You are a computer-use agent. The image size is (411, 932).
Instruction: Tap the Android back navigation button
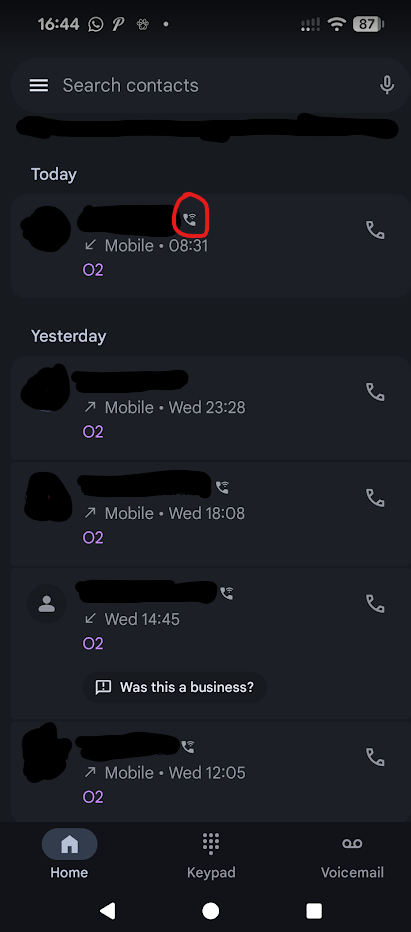(x=107, y=911)
